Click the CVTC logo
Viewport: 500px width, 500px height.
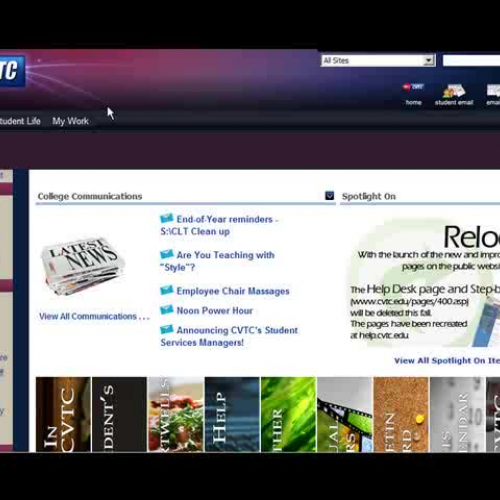pos(12,71)
